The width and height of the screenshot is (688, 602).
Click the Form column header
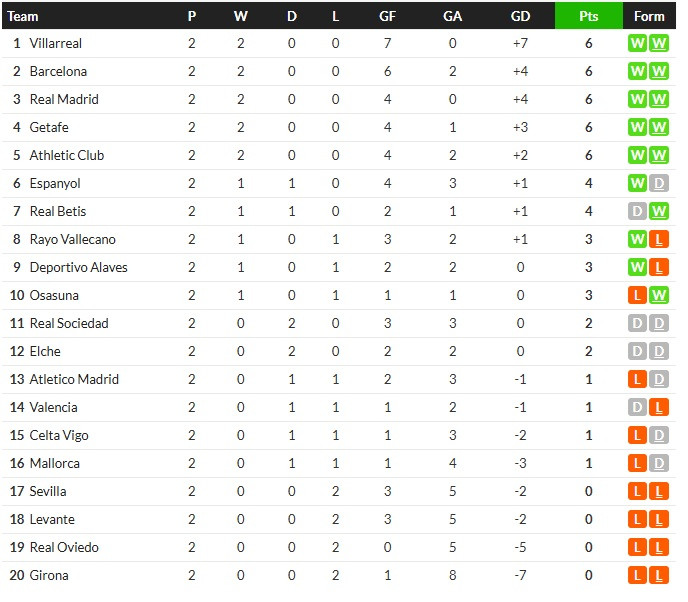(649, 16)
